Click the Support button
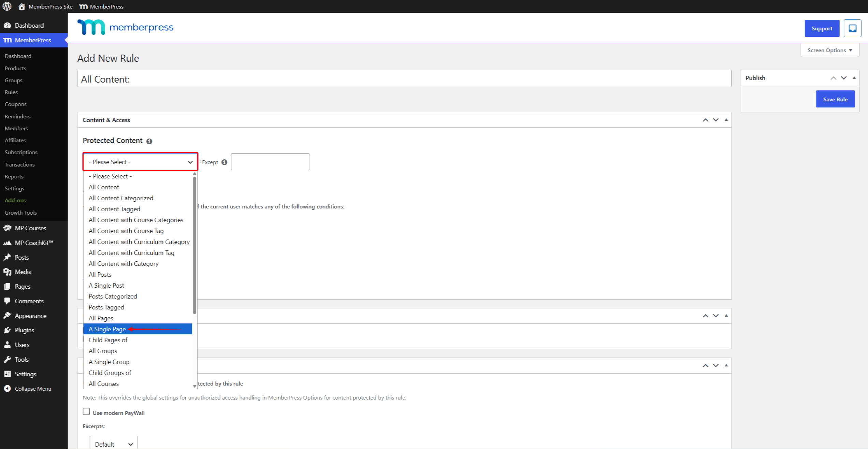This screenshot has width=868, height=449. coord(822,28)
